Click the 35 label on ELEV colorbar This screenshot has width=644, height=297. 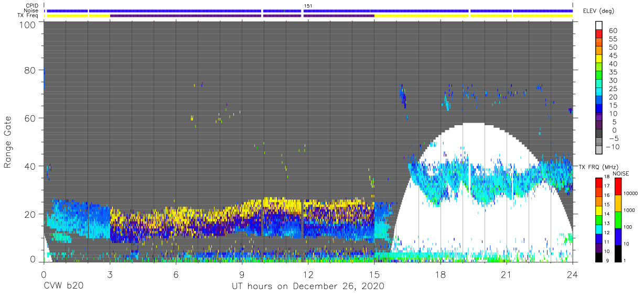click(613, 72)
